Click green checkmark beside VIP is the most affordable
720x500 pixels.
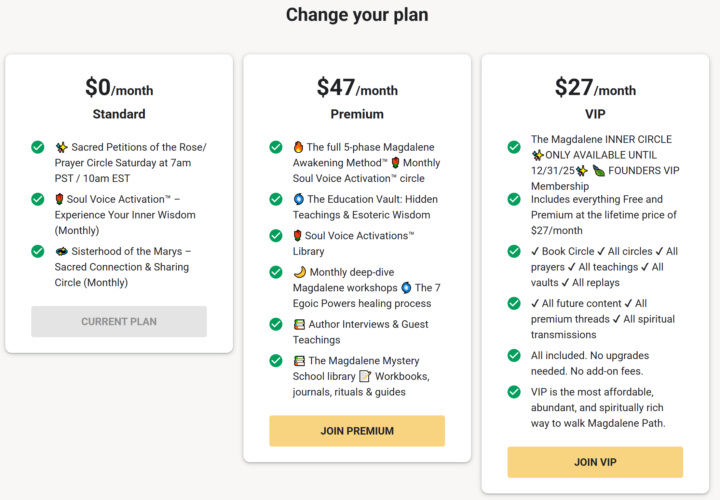click(x=514, y=392)
